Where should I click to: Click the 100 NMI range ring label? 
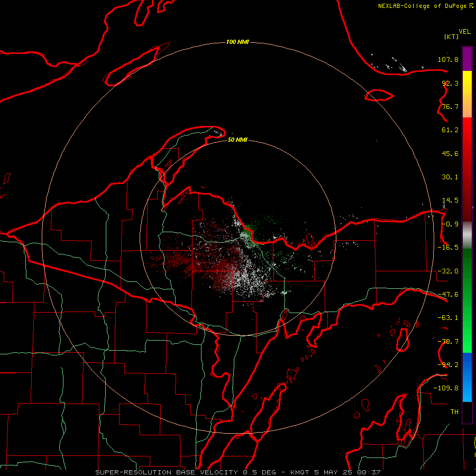pos(237,42)
